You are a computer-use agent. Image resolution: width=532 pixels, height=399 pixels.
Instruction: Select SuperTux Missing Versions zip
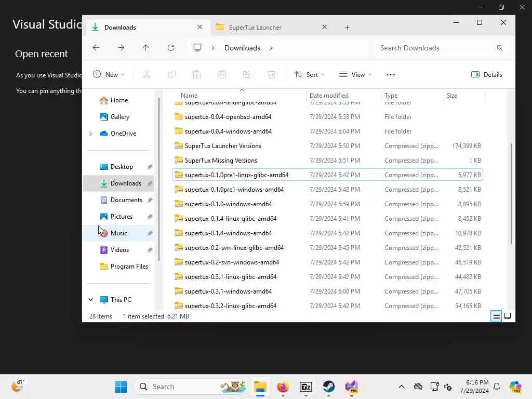pyautogui.click(x=327, y=161)
